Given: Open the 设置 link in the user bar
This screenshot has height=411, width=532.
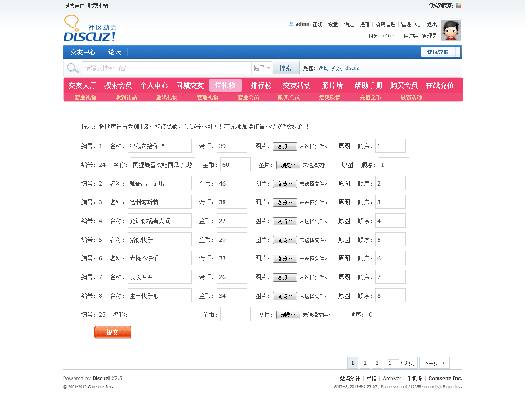Looking at the screenshot, I should tap(333, 24).
